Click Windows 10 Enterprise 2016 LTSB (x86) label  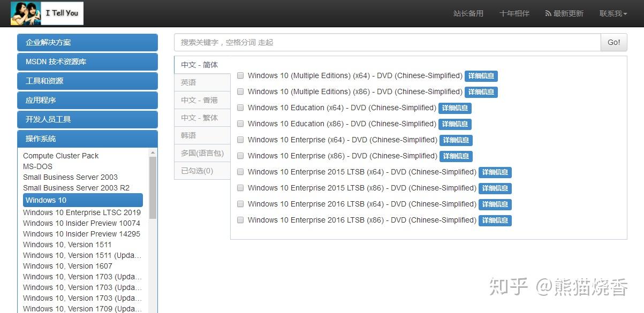tap(362, 220)
